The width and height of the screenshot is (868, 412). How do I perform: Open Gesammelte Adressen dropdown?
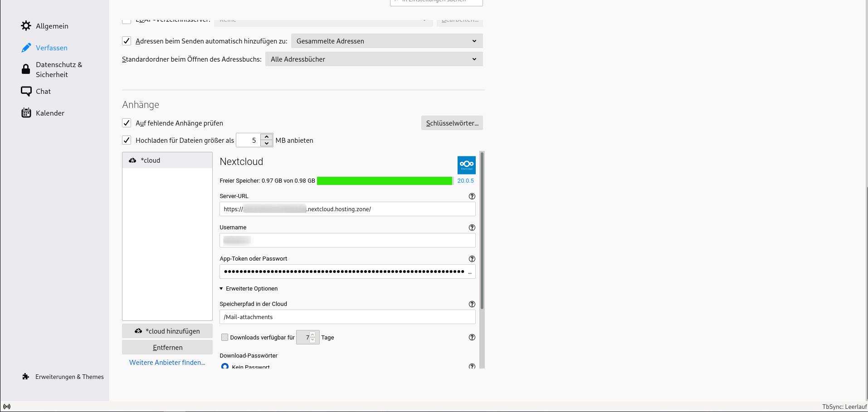(387, 41)
